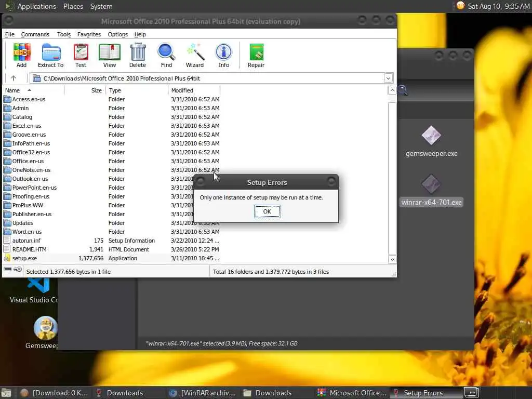Click the drive icon in status bar
Image resolution: width=532 pixels, height=399 pixels.
7,270
